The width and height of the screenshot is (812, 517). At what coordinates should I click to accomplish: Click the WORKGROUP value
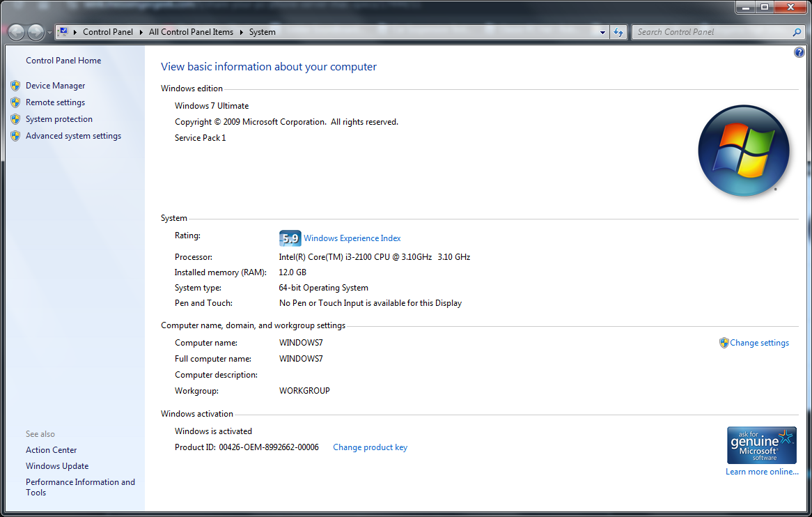pos(304,391)
